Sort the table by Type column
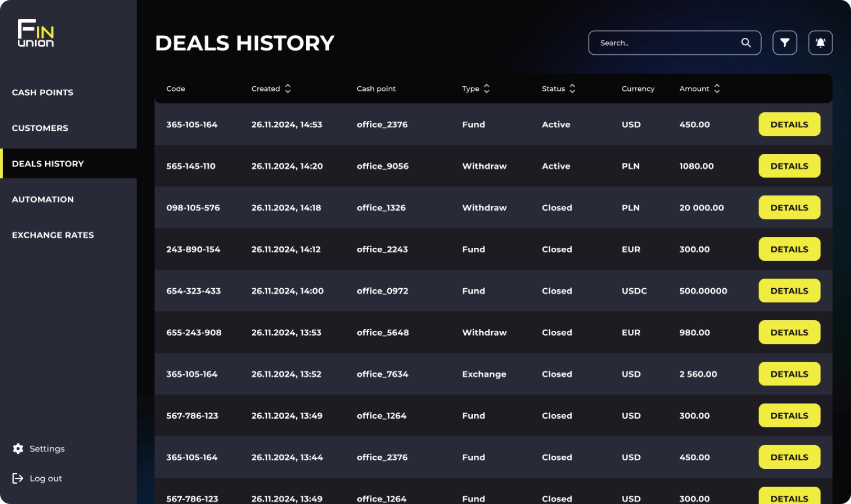The width and height of the screenshot is (851, 504). (x=486, y=89)
